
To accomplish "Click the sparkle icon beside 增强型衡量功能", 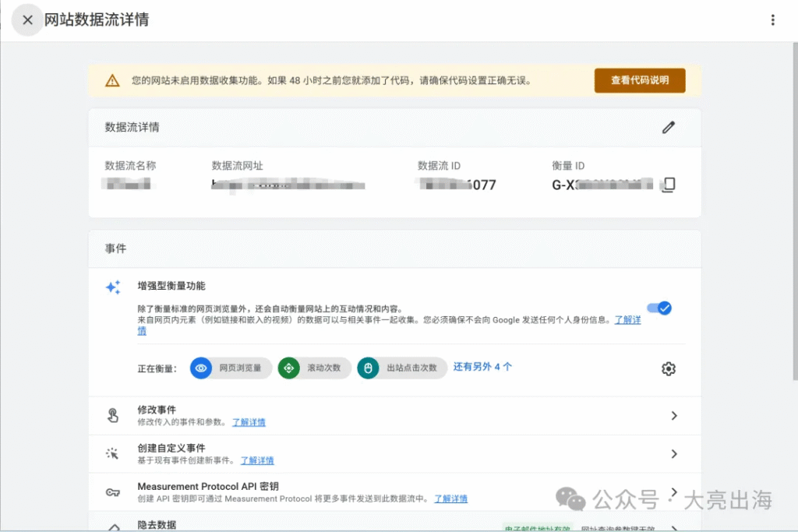I will click(x=113, y=287).
